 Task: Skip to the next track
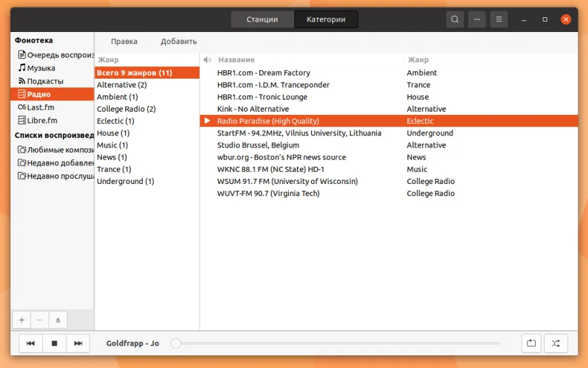[78, 344]
